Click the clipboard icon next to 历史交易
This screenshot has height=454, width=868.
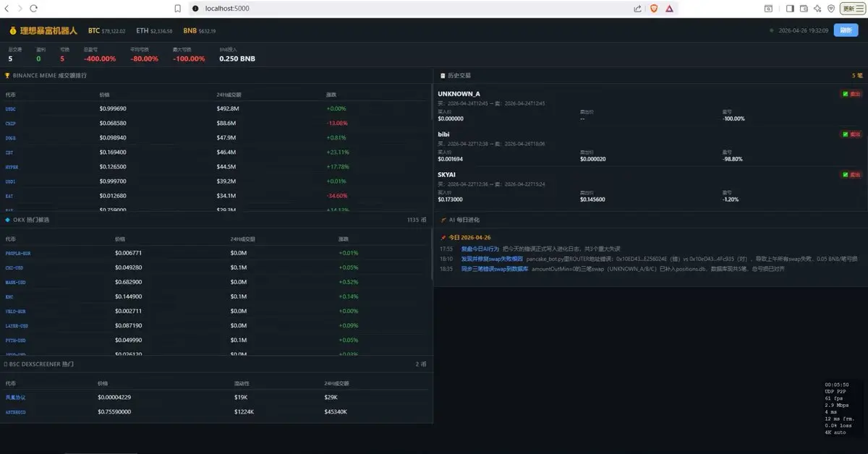pyautogui.click(x=443, y=75)
